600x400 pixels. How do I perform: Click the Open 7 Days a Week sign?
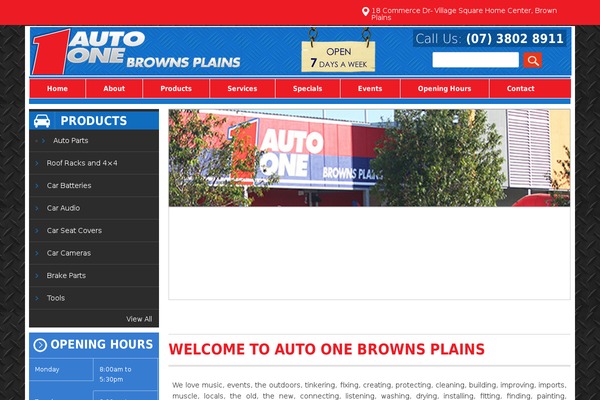point(338,56)
